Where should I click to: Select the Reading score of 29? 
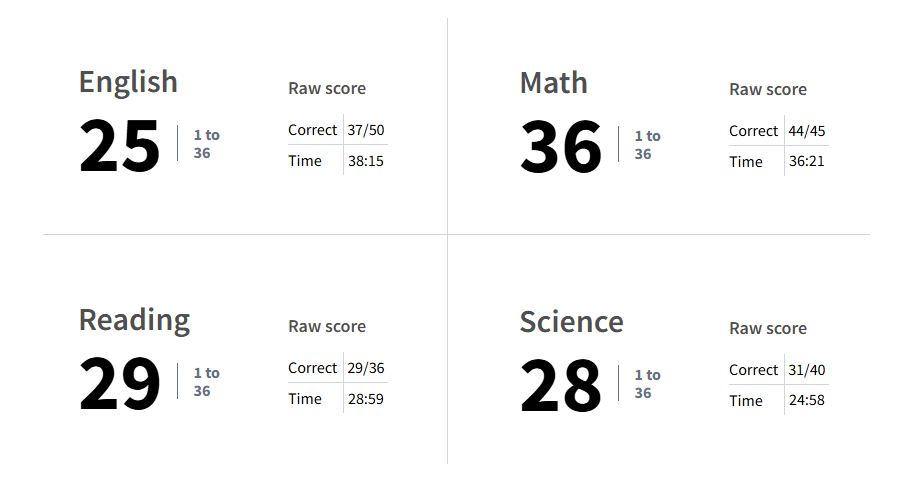click(119, 383)
